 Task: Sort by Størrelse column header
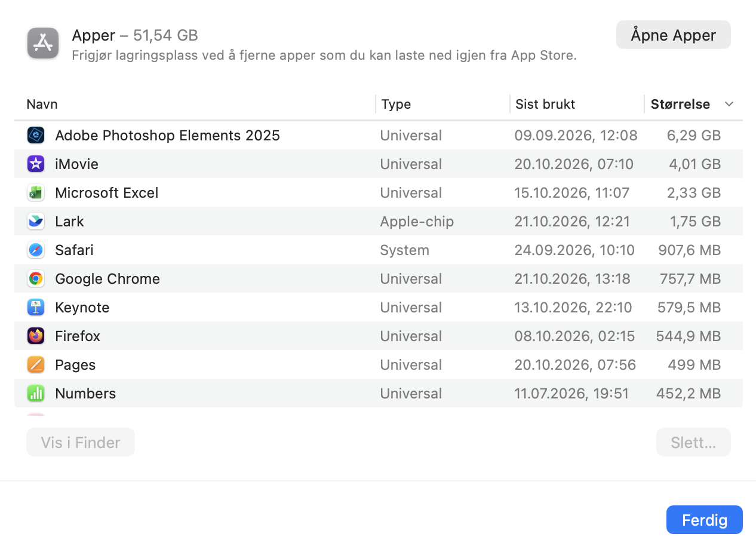pos(680,105)
